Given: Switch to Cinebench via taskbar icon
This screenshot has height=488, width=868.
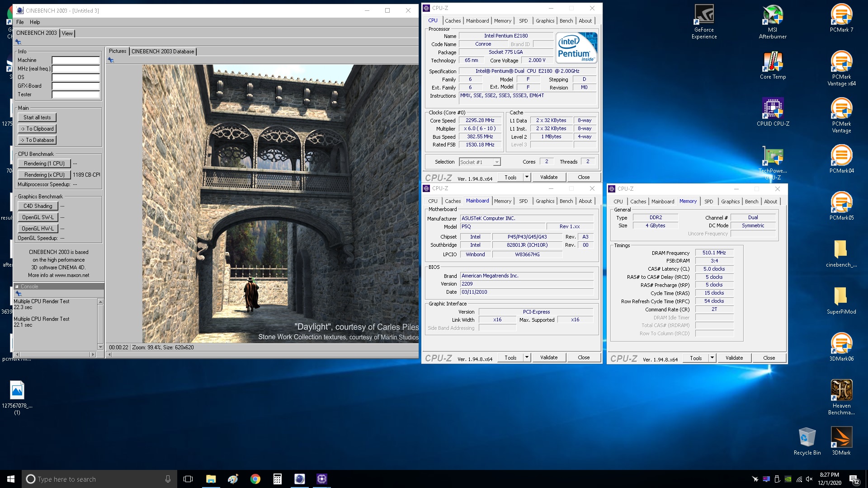Looking at the screenshot, I should (300, 479).
